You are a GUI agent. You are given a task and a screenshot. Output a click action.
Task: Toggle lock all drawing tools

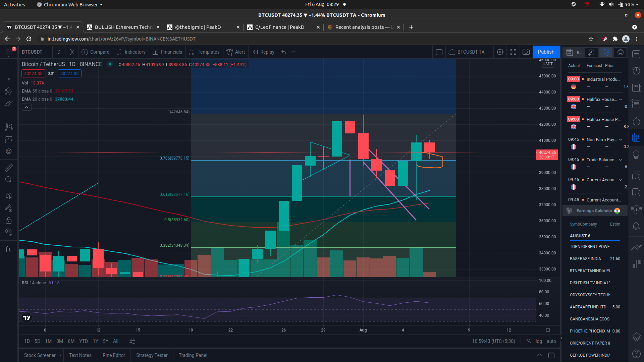pyautogui.click(x=9, y=220)
